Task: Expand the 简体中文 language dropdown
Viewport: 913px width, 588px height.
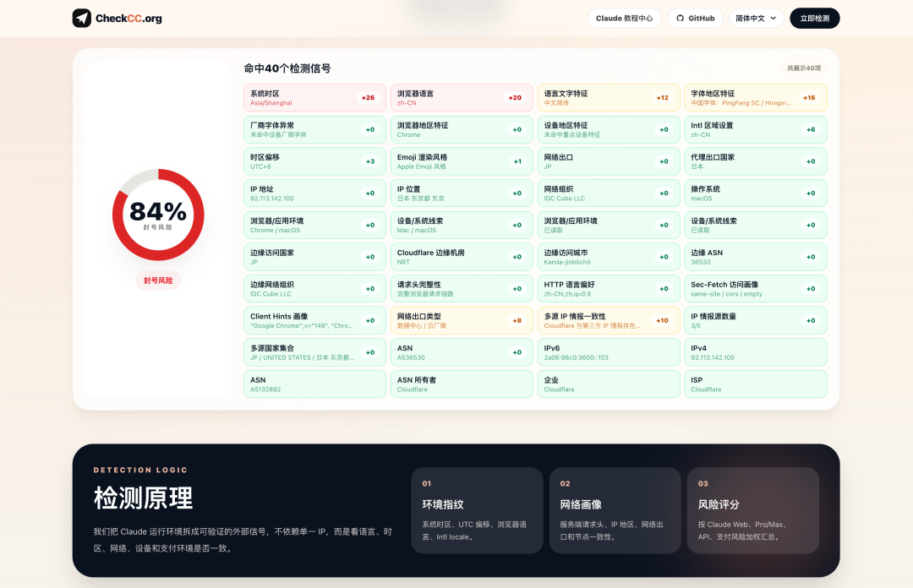Action: click(x=756, y=18)
